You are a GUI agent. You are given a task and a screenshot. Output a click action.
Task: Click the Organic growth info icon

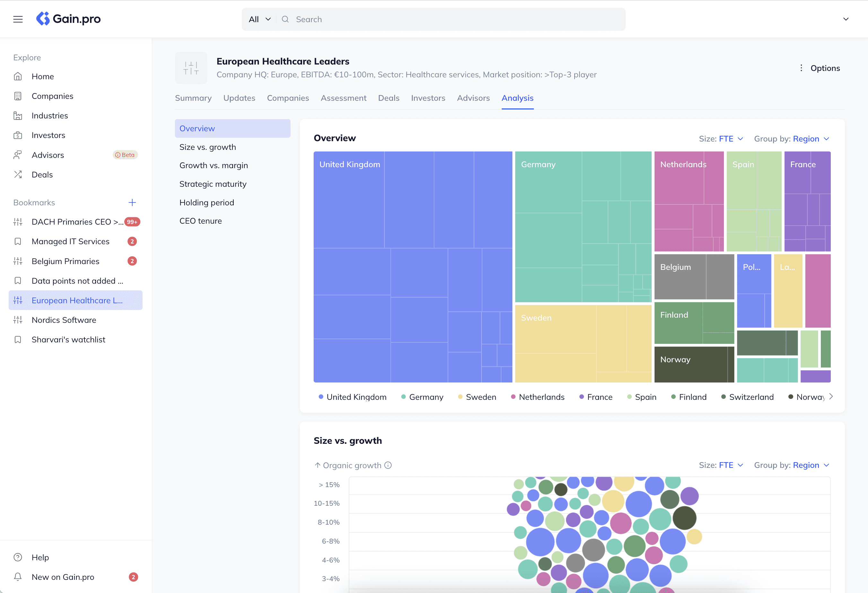[388, 465]
